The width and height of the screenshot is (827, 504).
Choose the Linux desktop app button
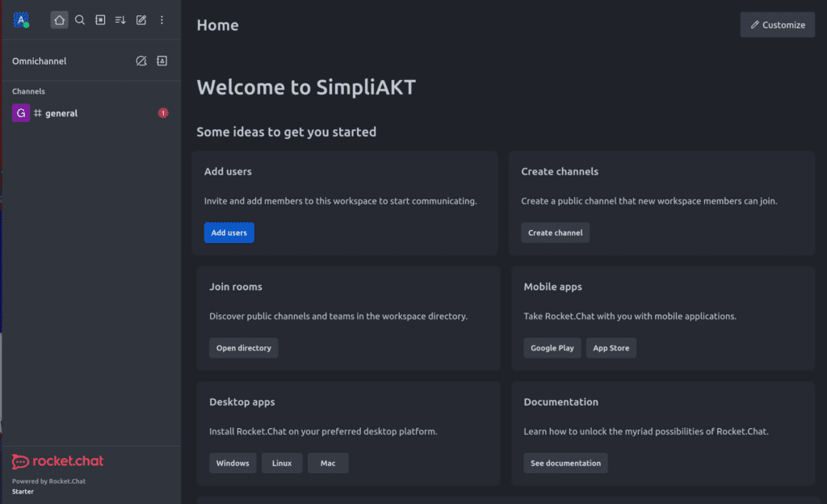click(282, 464)
